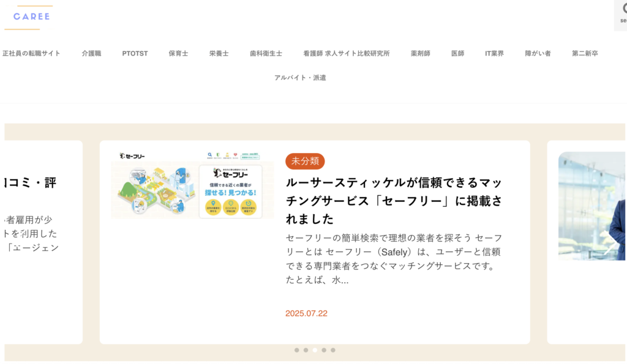627x364 pixels.
Task: Click the orange 未分類 category tag
Action: pyautogui.click(x=305, y=162)
